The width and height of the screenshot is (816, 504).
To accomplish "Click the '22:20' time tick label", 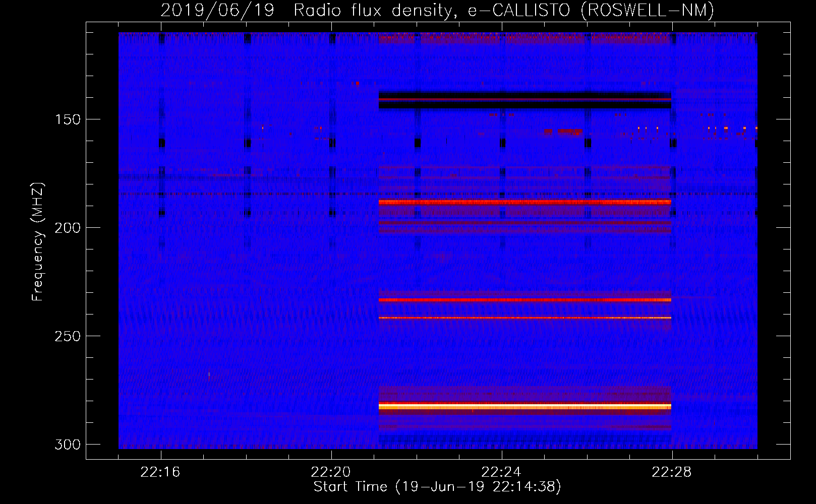I will click(x=331, y=472).
